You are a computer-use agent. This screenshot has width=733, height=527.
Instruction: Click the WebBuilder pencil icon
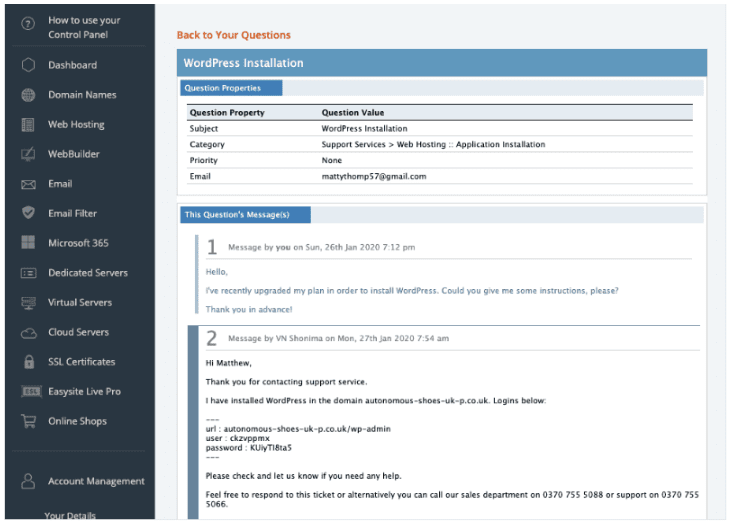[x=28, y=154]
